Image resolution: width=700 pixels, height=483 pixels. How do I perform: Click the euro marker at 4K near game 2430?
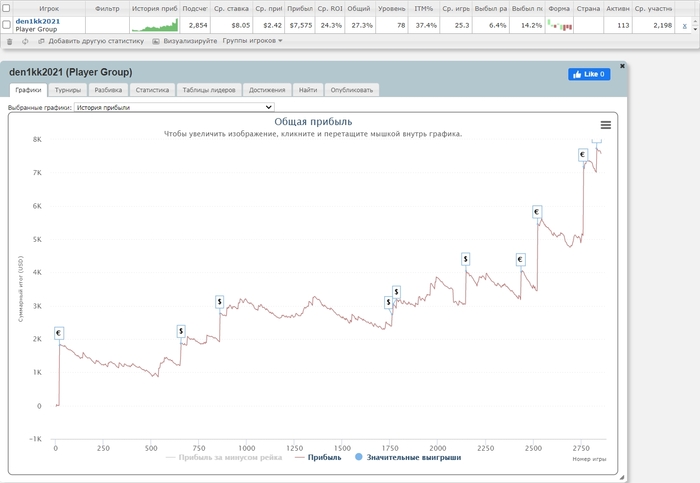click(x=520, y=259)
